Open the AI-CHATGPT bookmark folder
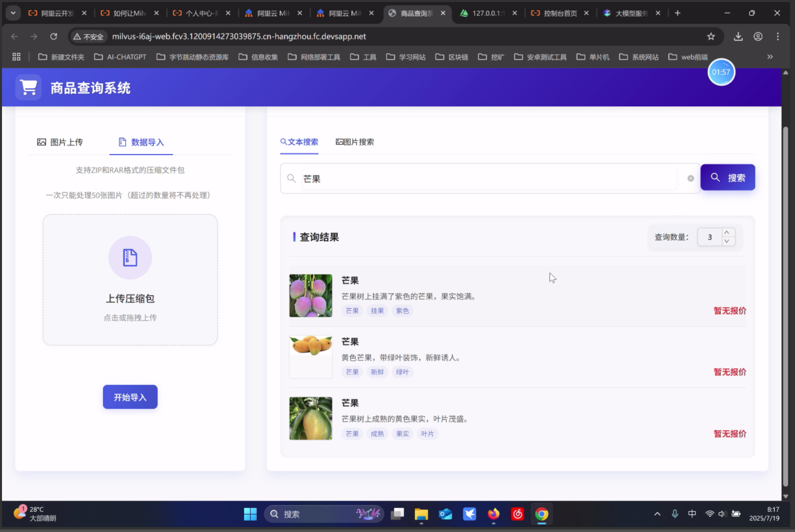 [x=120, y=57]
